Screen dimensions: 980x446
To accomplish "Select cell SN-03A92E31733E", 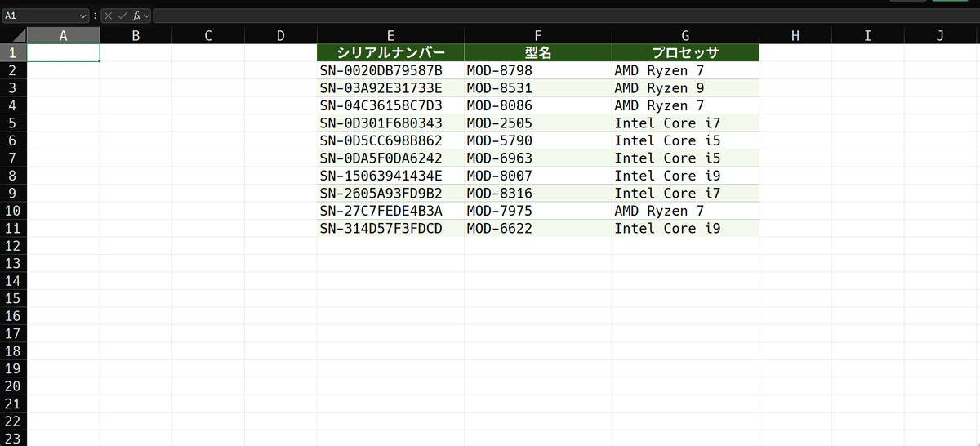I will pos(391,88).
